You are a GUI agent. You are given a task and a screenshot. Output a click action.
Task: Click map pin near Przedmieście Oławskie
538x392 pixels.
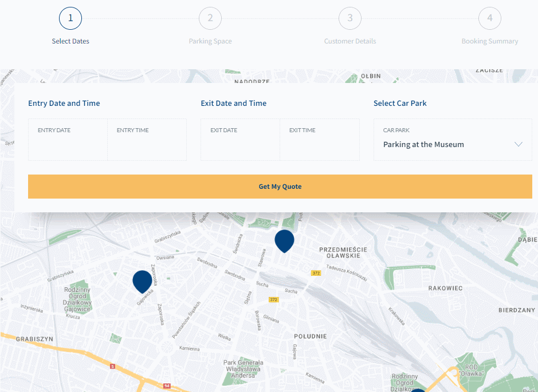pos(284,241)
